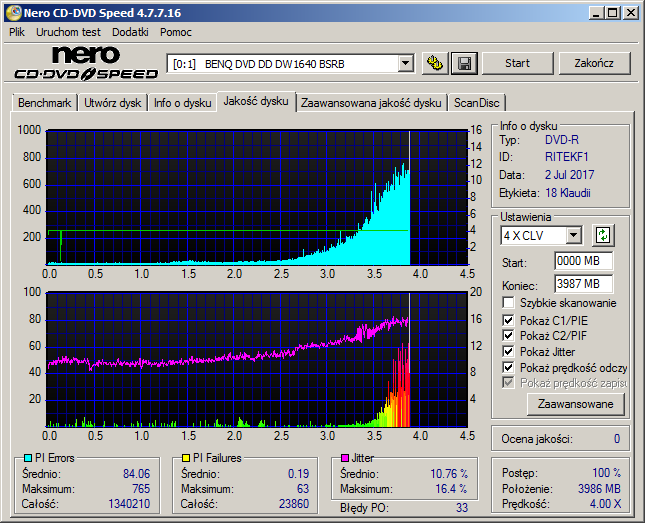Enable the Szybkie skanowanie checkbox

pos(508,303)
